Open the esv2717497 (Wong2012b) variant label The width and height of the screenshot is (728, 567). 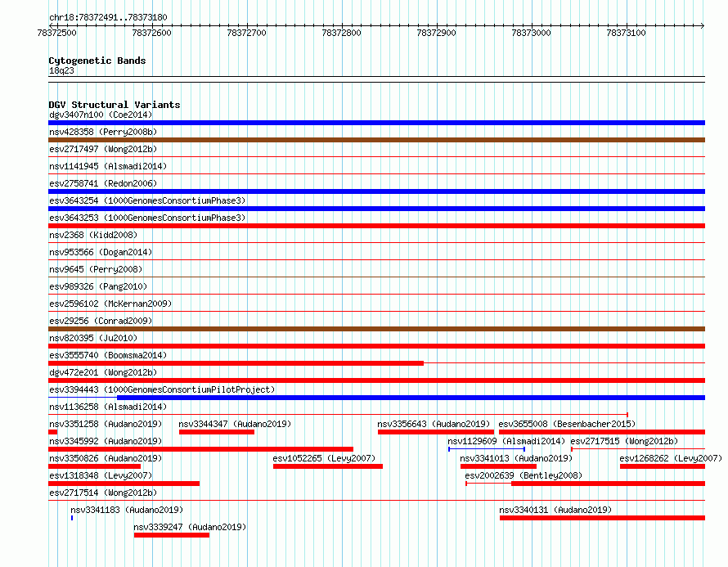(x=103, y=149)
